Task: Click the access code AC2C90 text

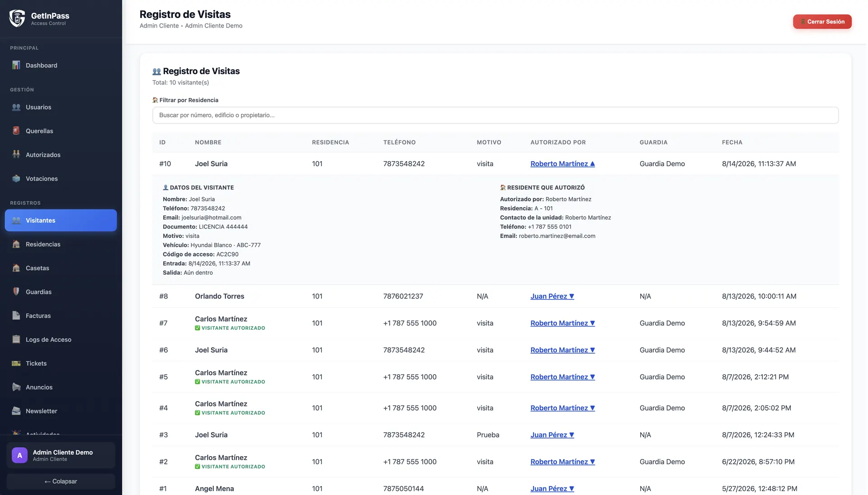Action: (227, 254)
